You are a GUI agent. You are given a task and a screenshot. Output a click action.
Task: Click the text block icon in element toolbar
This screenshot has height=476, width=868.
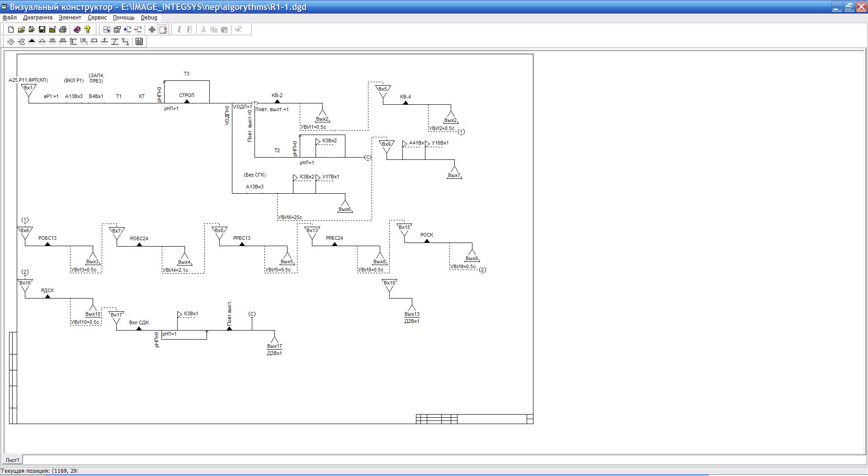139,42
